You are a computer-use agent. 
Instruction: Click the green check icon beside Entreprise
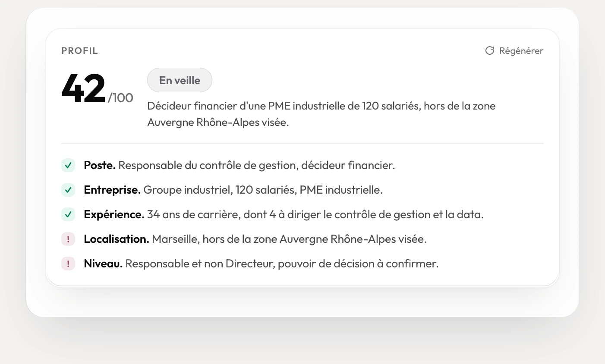coord(68,190)
